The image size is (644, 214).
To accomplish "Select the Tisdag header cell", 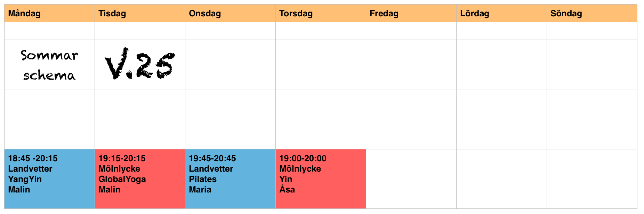I will (140, 13).
